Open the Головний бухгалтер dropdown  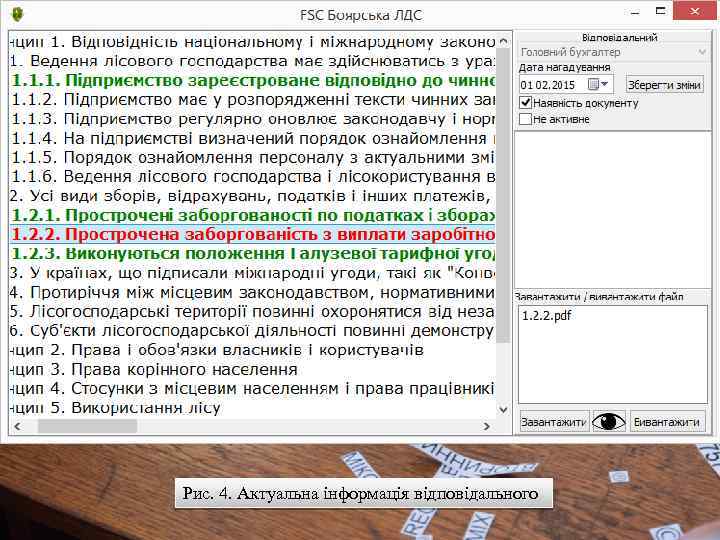click(x=614, y=52)
